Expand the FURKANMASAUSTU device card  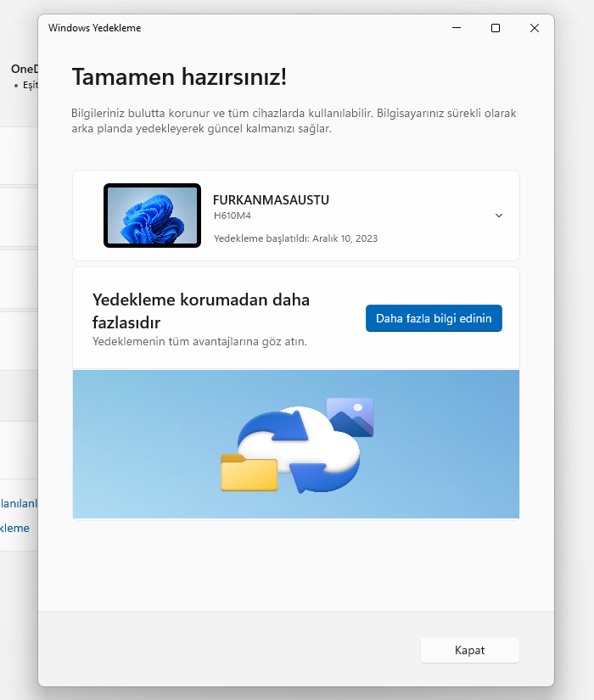[499, 216]
